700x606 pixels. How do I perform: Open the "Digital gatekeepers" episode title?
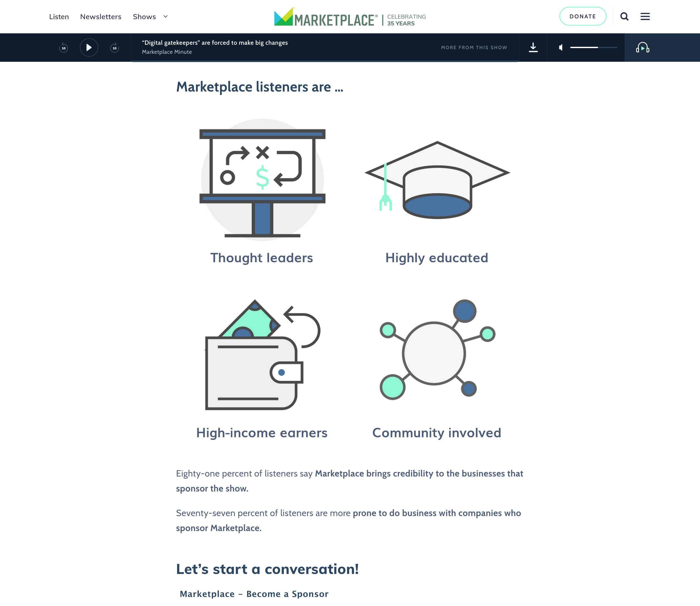coord(215,43)
